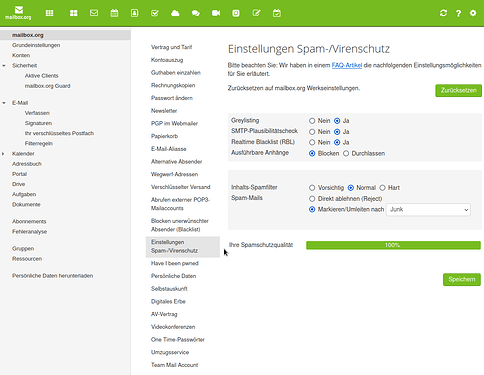Open the Drive cloud icon

175,13
